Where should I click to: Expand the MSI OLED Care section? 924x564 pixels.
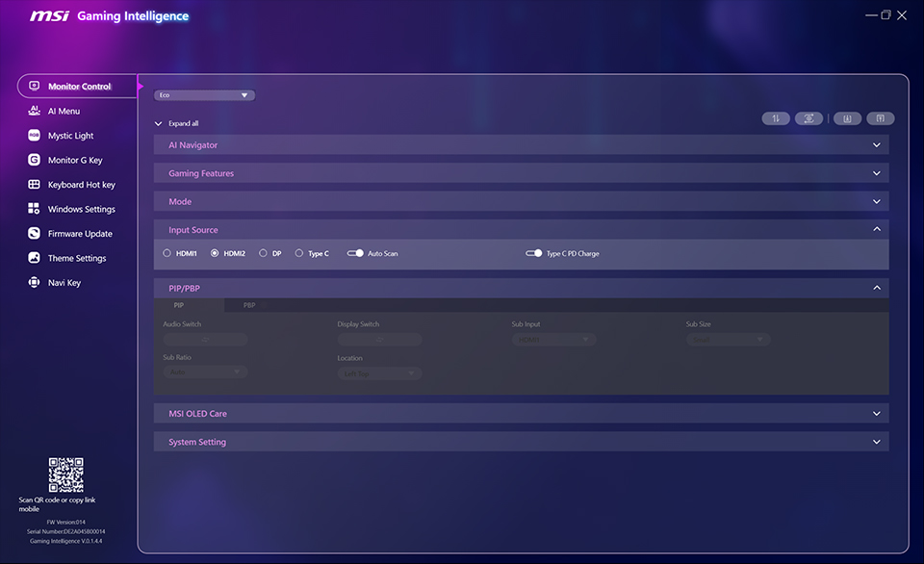click(876, 412)
